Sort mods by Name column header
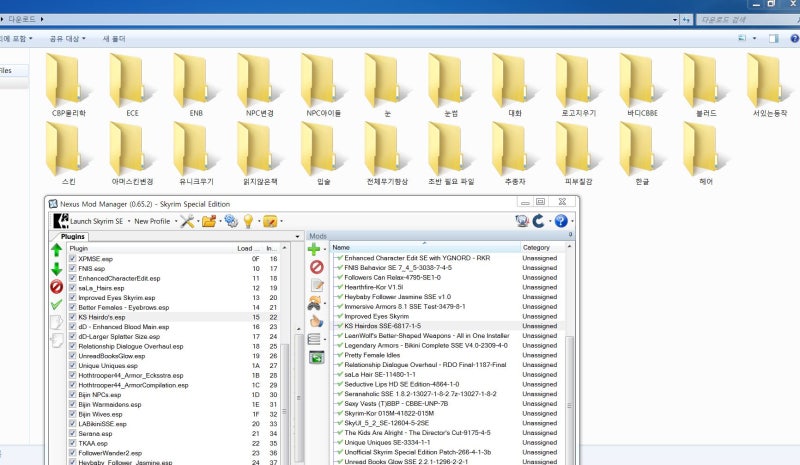The height and width of the screenshot is (465, 800). 425,247
